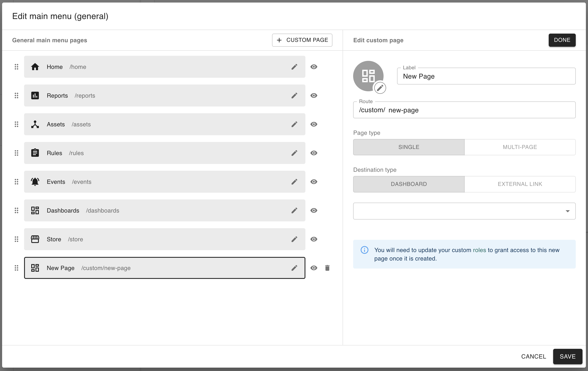Click the SAVE button
The height and width of the screenshot is (371, 588).
point(568,356)
